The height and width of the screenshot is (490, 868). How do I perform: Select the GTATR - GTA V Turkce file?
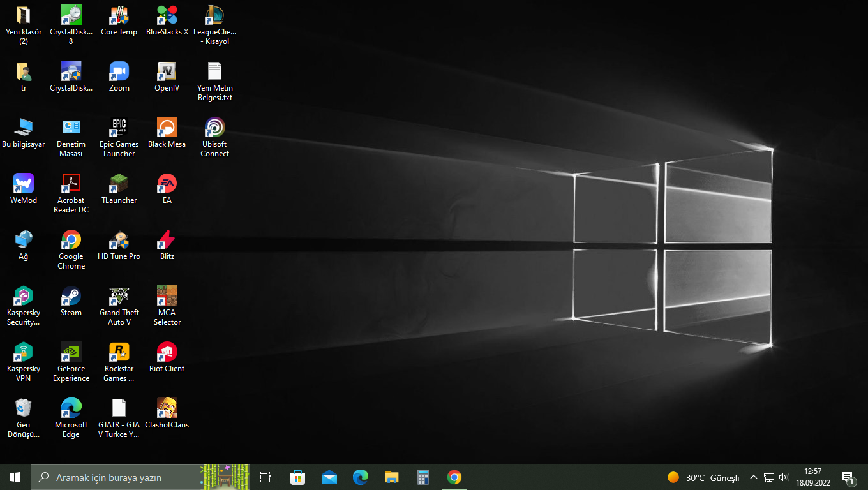(119, 408)
